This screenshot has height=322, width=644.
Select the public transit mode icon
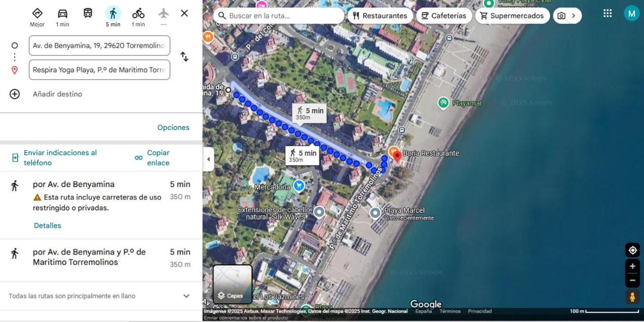coord(88,14)
